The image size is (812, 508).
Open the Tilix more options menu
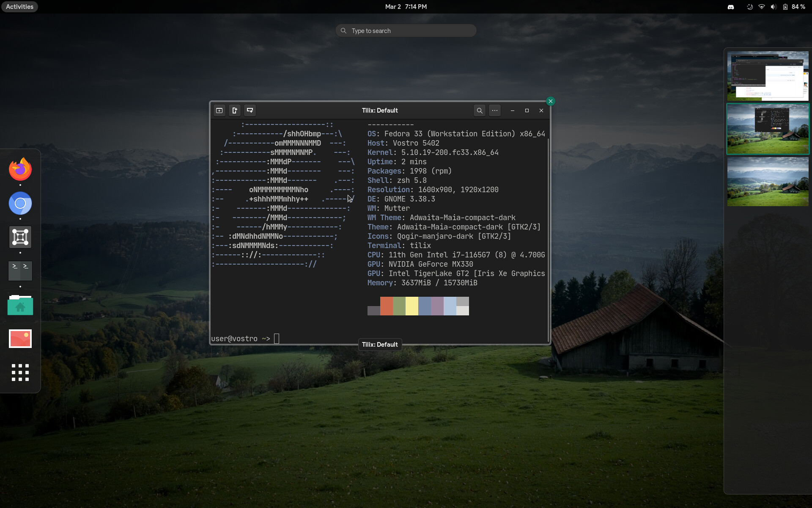495,110
